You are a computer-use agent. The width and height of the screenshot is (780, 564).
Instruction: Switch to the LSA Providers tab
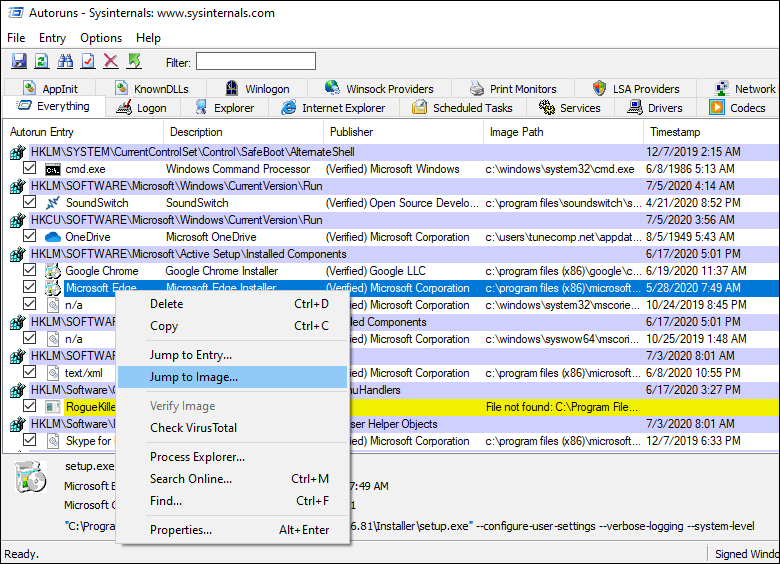pyautogui.click(x=636, y=89)
